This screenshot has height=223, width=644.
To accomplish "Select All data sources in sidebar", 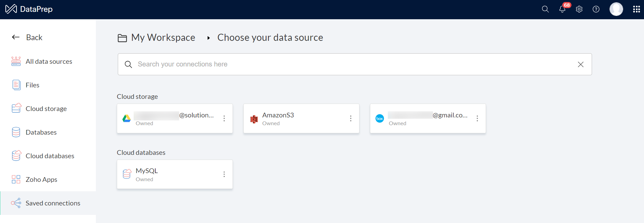I will (49, 61).
